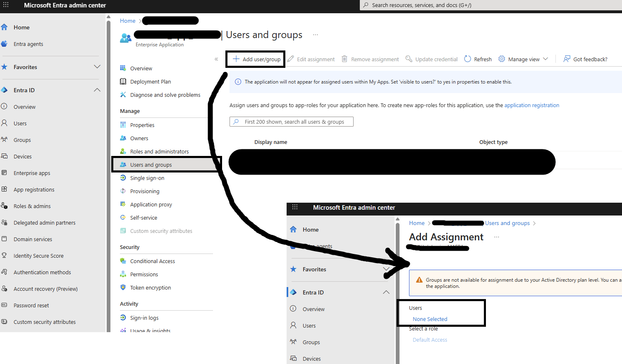The height and width of the screenshot is (364, 622).
Task: Open Password reset icon
Action: (4, 305)
